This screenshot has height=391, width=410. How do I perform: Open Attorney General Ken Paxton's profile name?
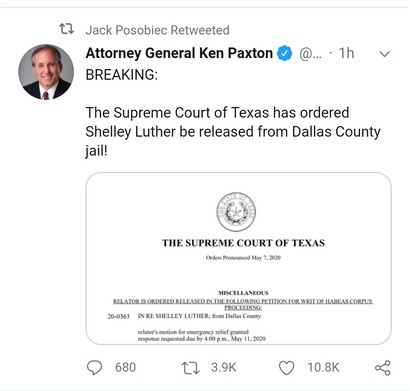point(179,53)
